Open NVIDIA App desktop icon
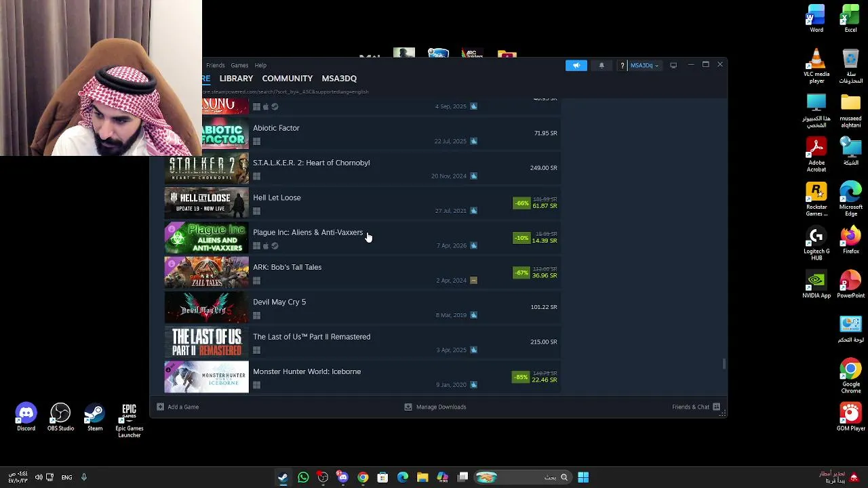Screen dimensions: 868x488 pyautogui.click(x=816, y=285)
